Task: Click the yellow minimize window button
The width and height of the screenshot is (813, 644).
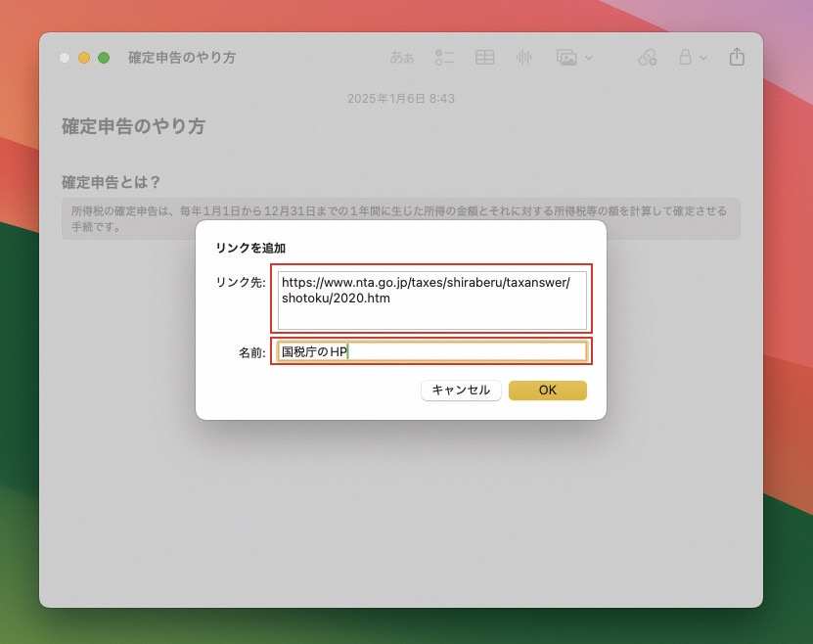Action: pos(84,58)
